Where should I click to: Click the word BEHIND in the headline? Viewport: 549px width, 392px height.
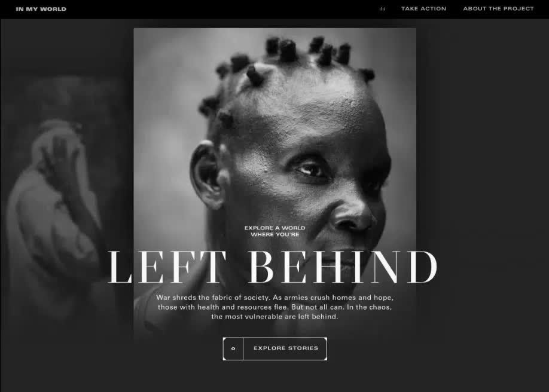pos(343,267)
